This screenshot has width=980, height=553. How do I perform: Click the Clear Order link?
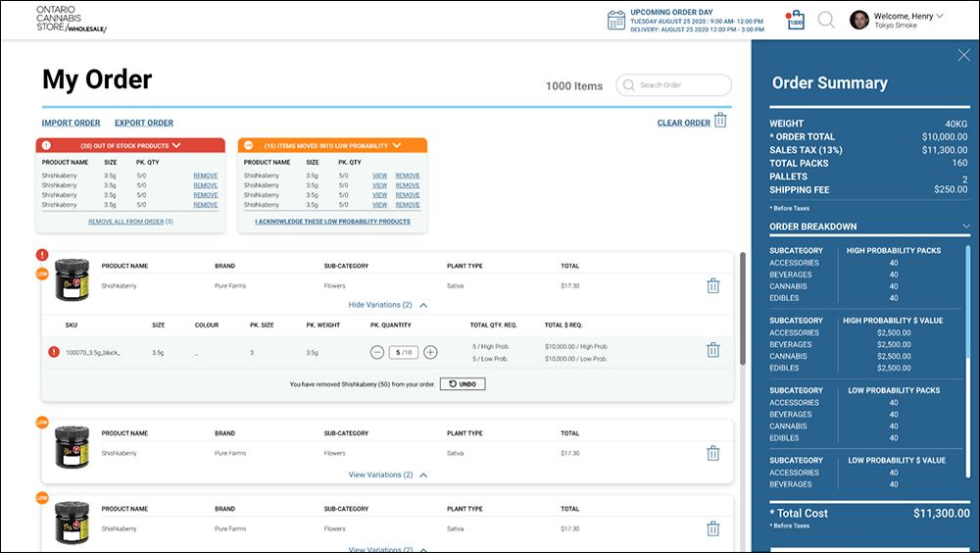coord(684,123)
